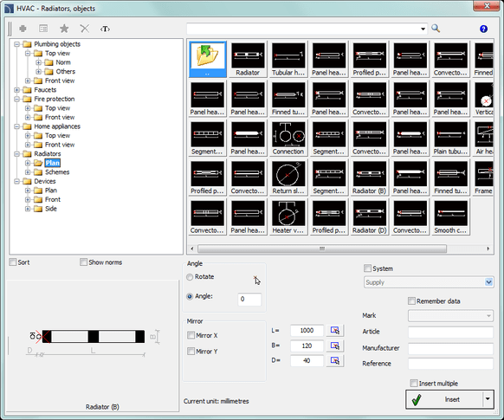Click the pick-dimension icon beside D= field

point(335,360)
